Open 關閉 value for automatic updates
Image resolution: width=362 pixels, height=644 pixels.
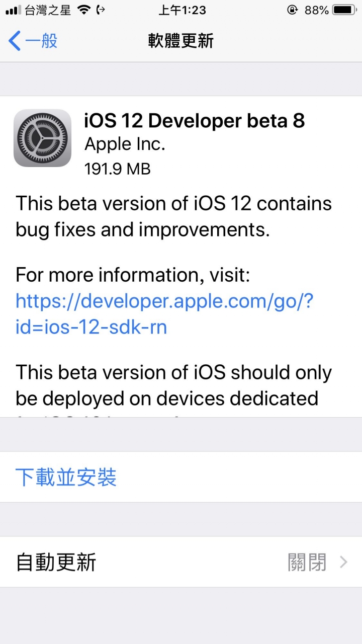[x=307, y=562]
